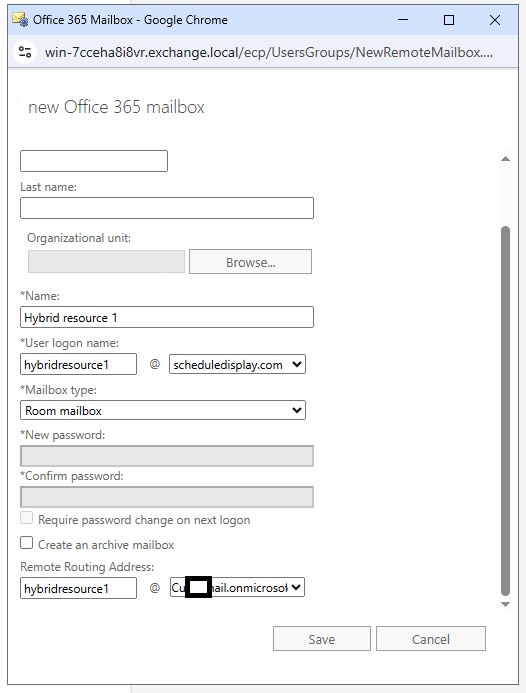Click the Office 365 Mailbox window icon

coord(20,19)
